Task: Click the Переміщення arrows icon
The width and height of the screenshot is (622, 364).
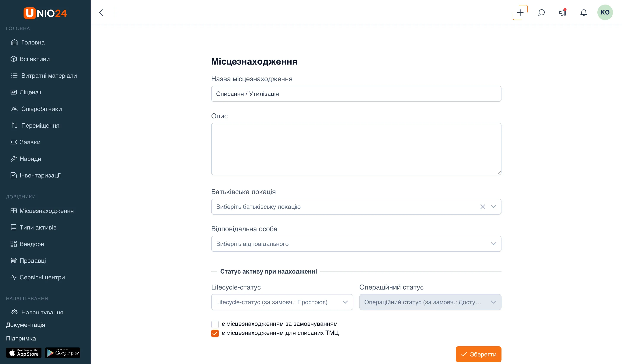Action: (14, 125)
